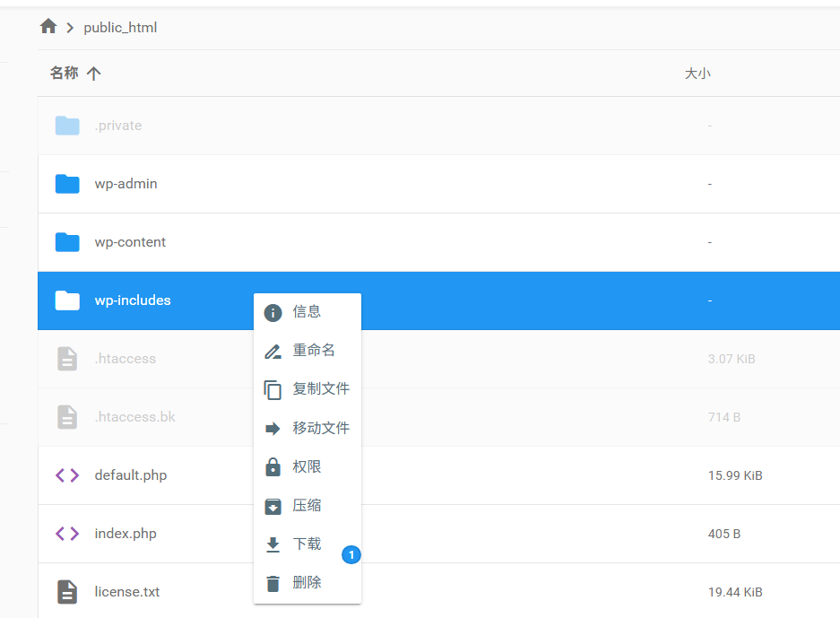Click the pencil icon next to 重命名

coord(273,351)
